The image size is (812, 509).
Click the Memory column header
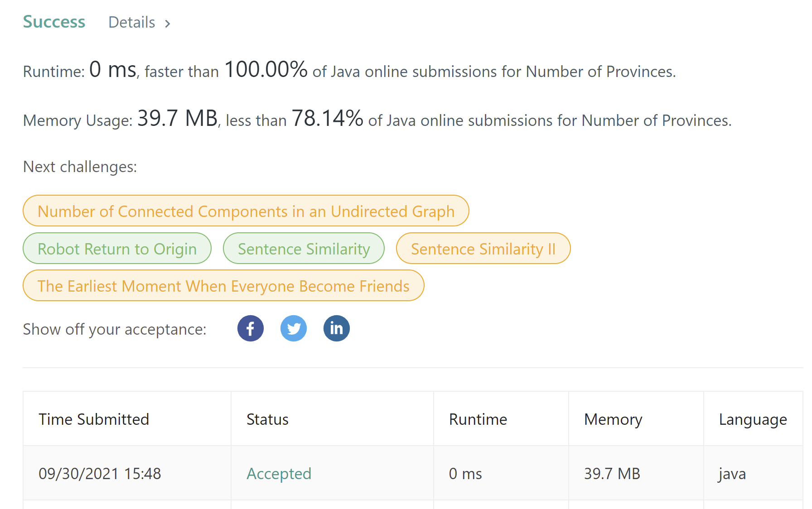click(613, 419)
